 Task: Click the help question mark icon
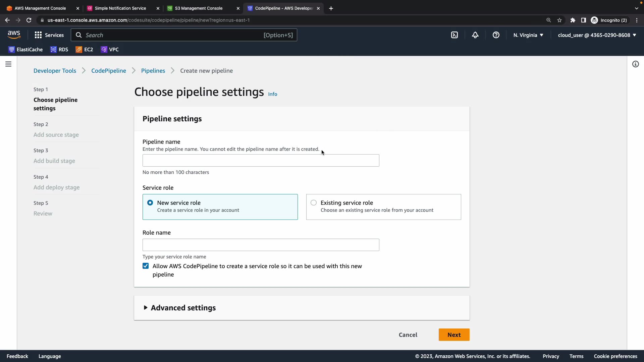496,35
